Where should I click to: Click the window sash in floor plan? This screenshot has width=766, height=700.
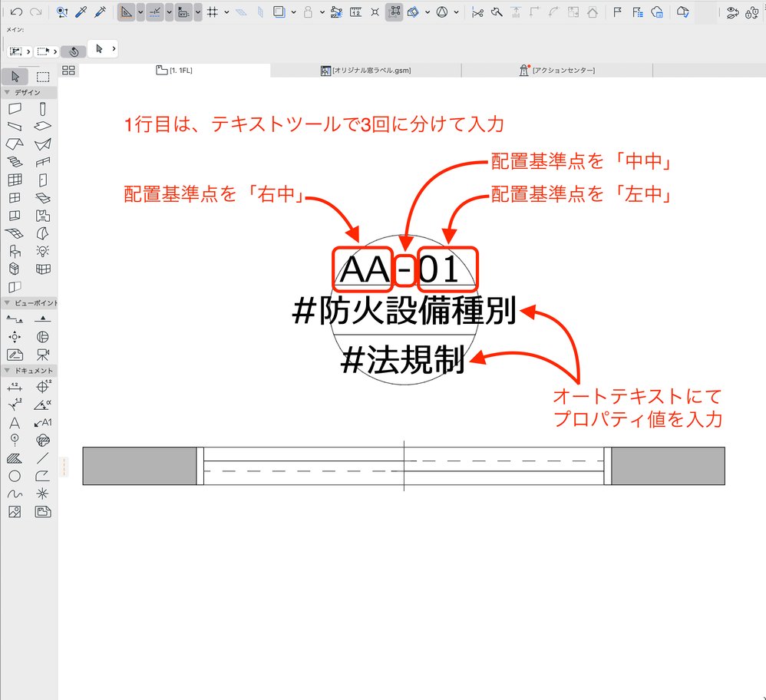[x=404, y=466]
